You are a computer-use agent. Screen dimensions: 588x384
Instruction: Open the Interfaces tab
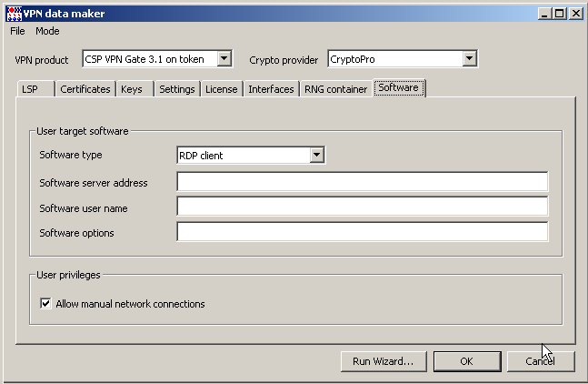[271, 89]
